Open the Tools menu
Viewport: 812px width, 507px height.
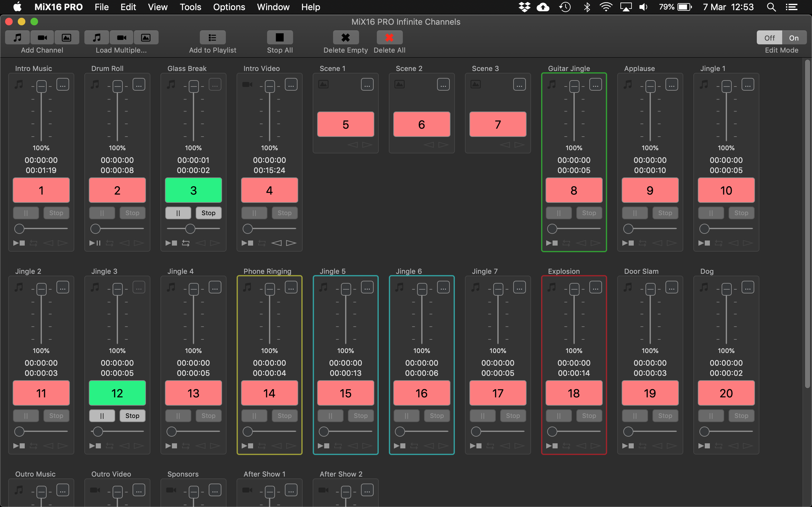190,7
